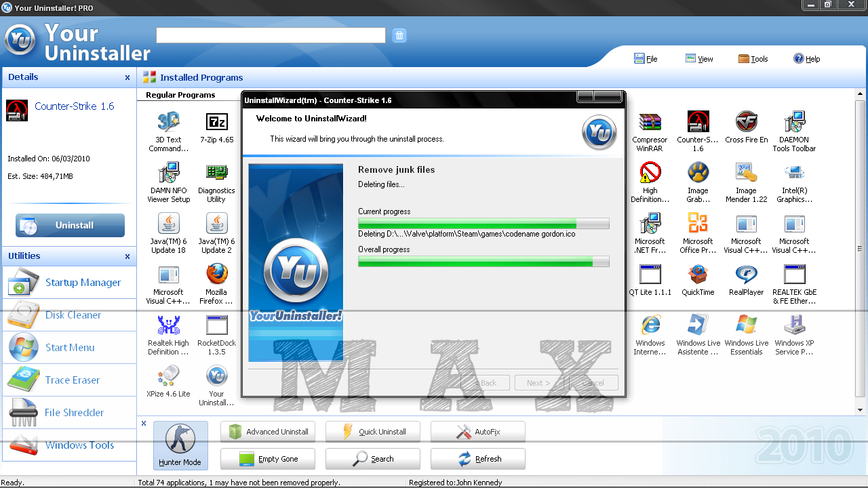This screenshot has height=488, width=868.
Task: Open Disk Cleaner utility
Action: point(69,315)
